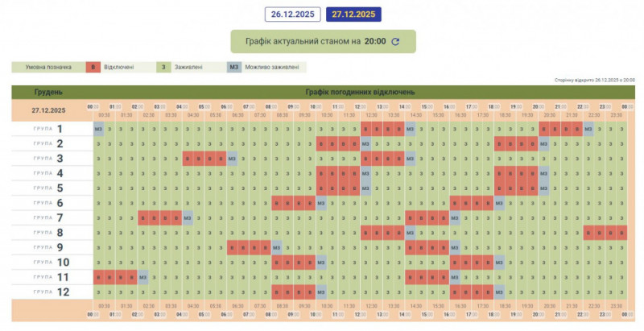
Task: Click the gray 'МЗ' legend swatch
Action: pos(233,67)
